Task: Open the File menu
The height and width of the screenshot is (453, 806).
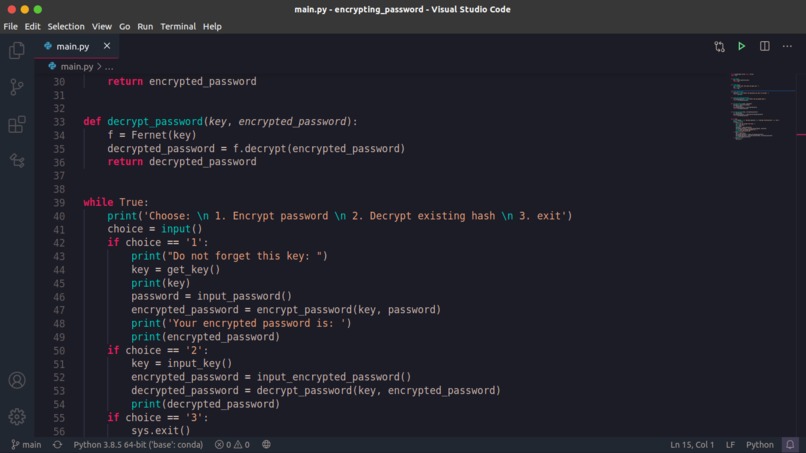Action: click(x=10, y=26)
